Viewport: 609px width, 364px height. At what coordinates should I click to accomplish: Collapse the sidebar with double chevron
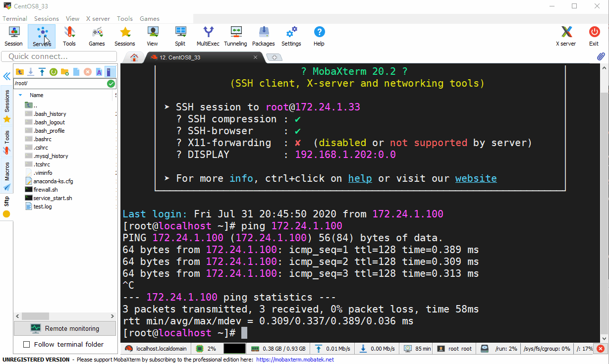[6, 76]
